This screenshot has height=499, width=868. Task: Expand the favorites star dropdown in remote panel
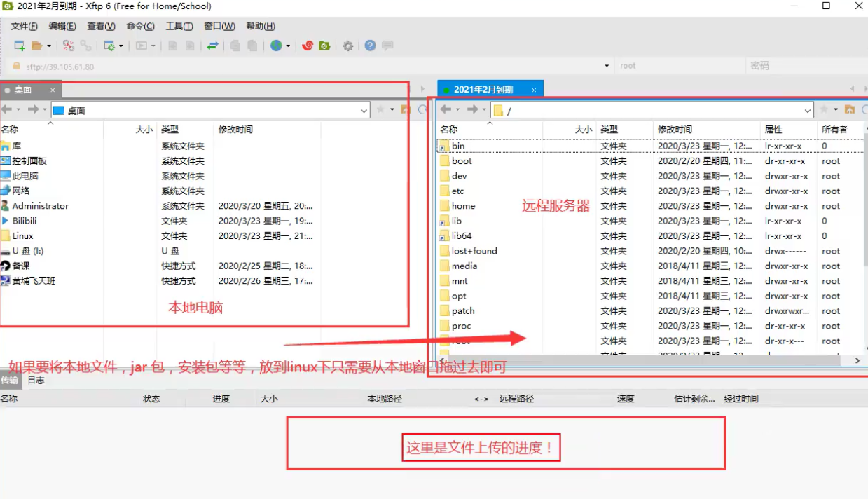click(834, 109)
